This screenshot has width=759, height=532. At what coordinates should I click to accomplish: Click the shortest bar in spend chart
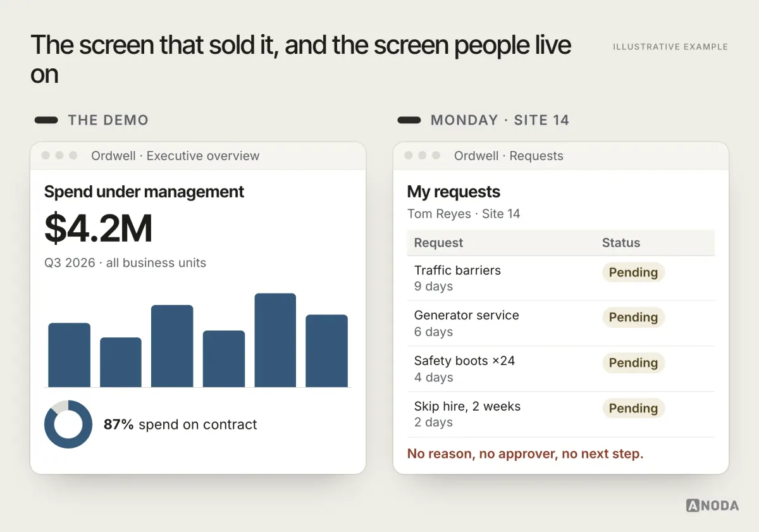[121, 362]
